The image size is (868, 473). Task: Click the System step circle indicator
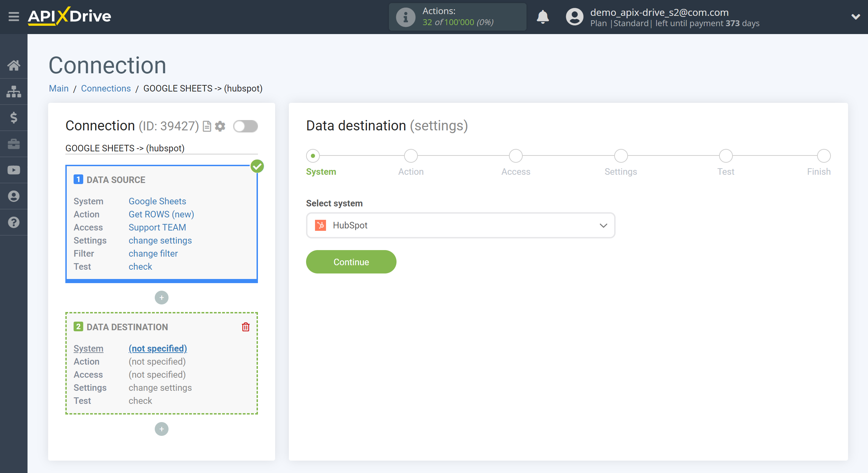click(x=313, y=155)
